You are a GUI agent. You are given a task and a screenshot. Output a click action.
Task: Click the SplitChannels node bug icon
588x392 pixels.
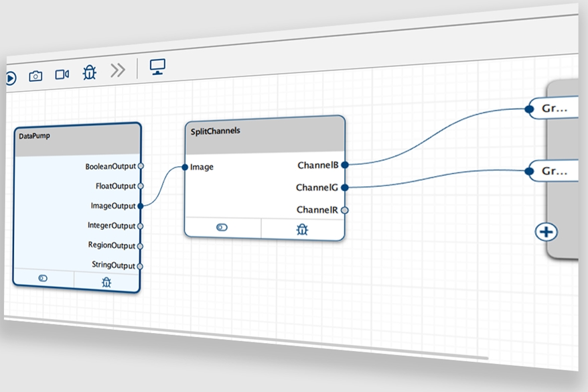click(x=303, y=230)
